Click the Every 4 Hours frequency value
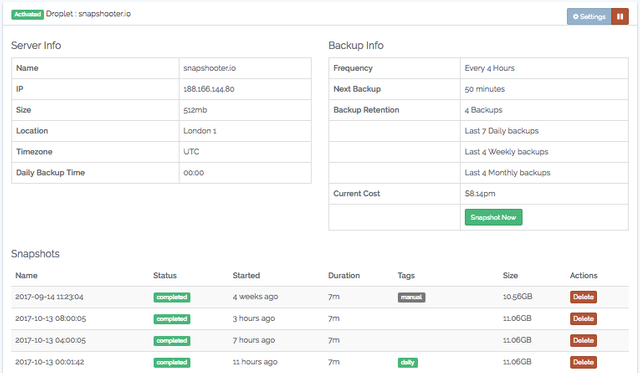 (x=489, y=68)
